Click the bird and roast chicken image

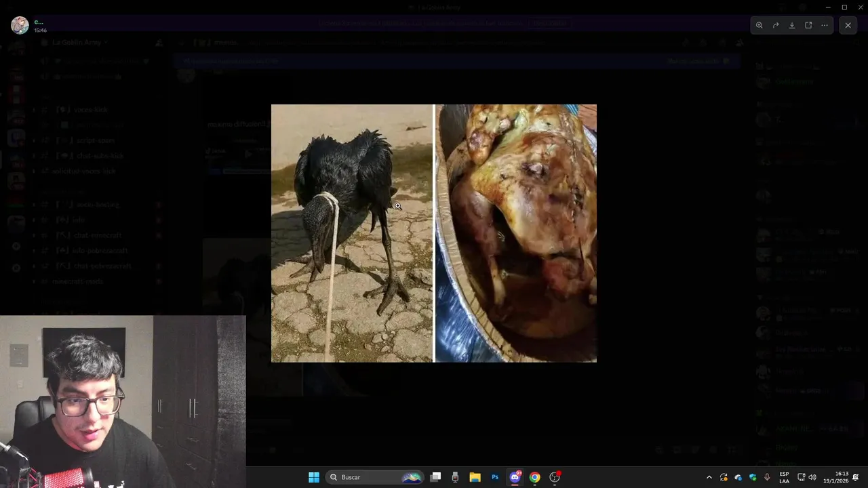434,233
